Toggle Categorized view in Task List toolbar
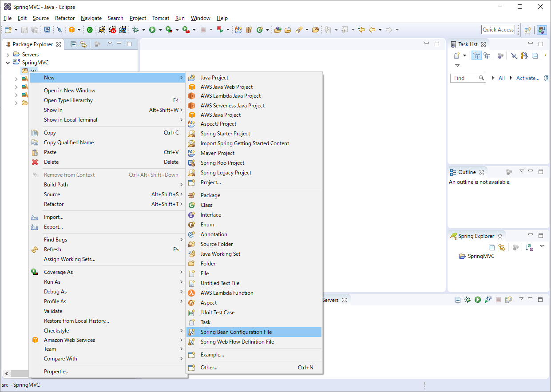The width and height of the screenshot is (551, 392). click(476, 55)
